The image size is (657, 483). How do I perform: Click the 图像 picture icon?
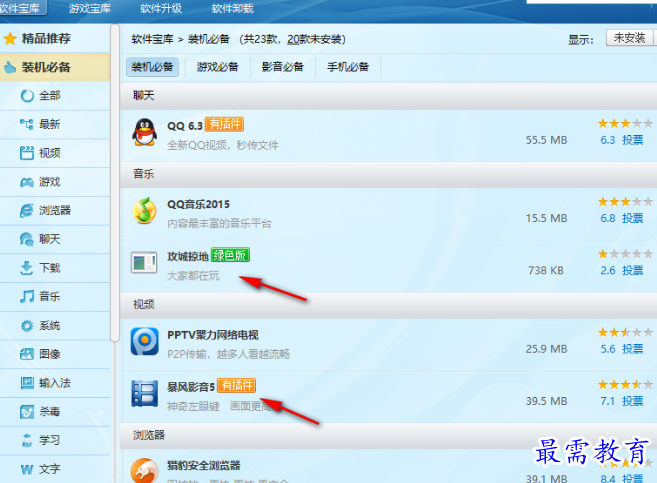(27, 354)
